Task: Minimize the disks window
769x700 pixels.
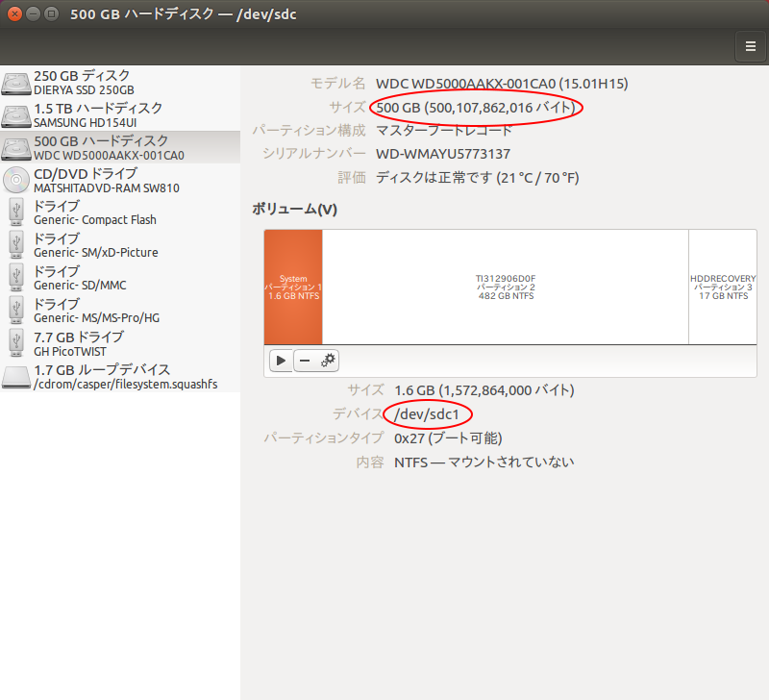Action: click(33, 13)
